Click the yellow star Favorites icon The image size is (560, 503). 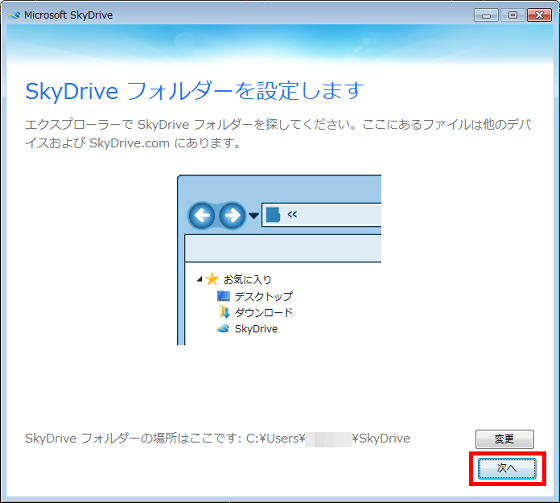212,279
